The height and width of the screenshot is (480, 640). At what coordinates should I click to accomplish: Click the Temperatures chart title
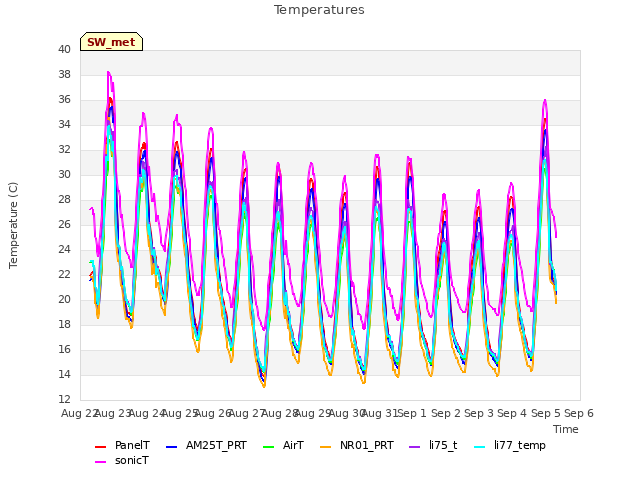319,10
